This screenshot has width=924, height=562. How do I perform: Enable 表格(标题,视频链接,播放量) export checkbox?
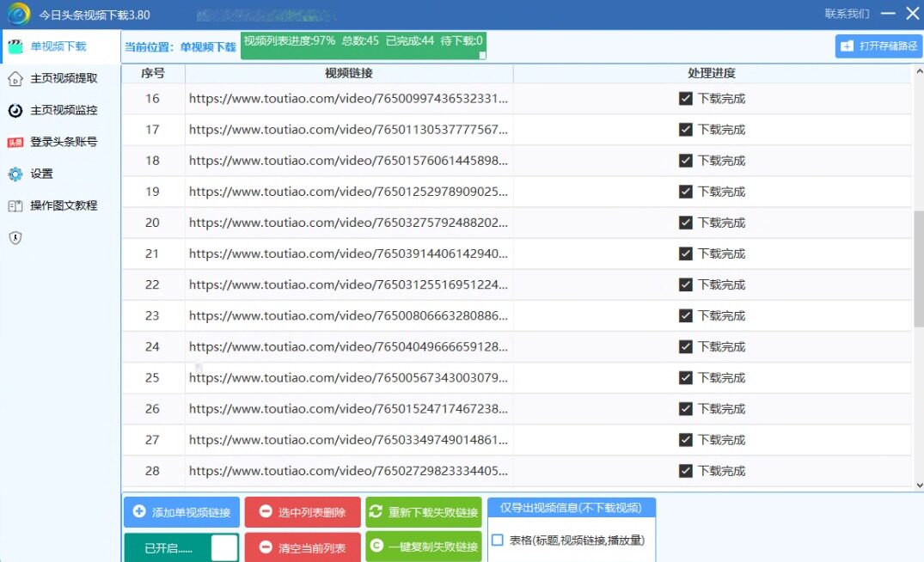(x=498, y=541)
